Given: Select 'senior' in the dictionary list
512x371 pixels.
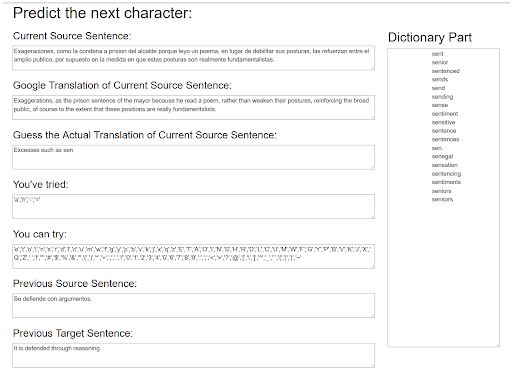Looking at the screenshot, I should coord(440,62).
